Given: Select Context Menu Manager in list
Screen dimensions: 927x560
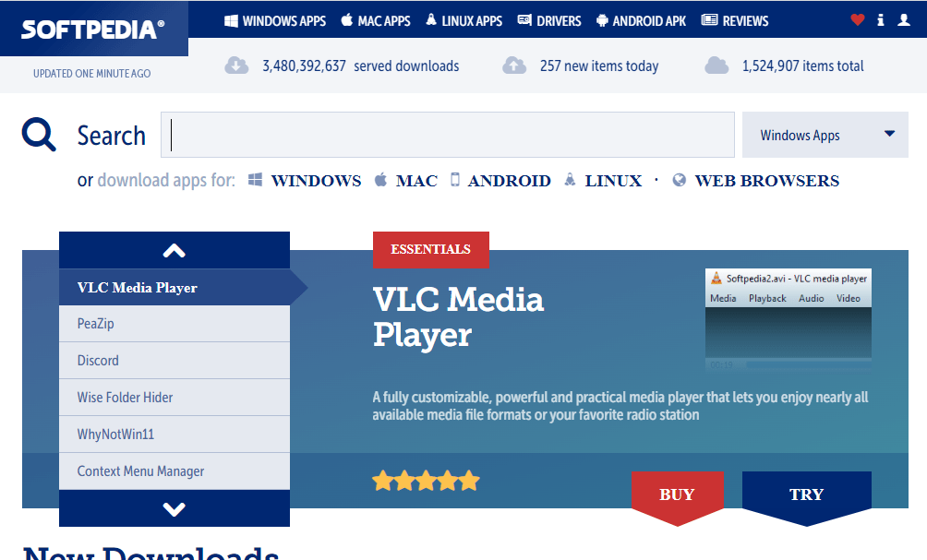Looking at the screenshot, I should (175, 471).
